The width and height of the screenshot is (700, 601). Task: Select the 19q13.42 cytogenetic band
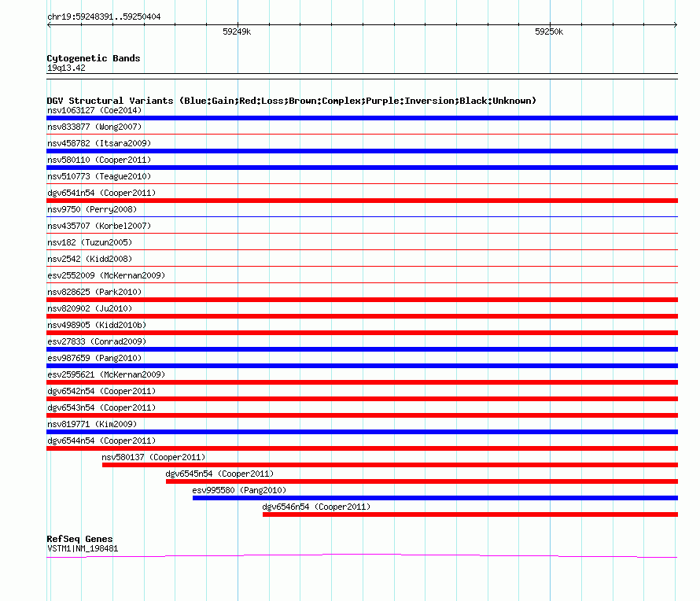click(x=66, y=68)
